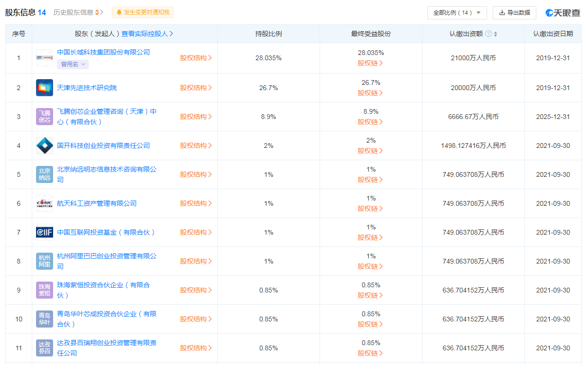Viewport: 588px width, 365px height.
Task: Click the 持股比例 column header
Action: tap(268, 34)
